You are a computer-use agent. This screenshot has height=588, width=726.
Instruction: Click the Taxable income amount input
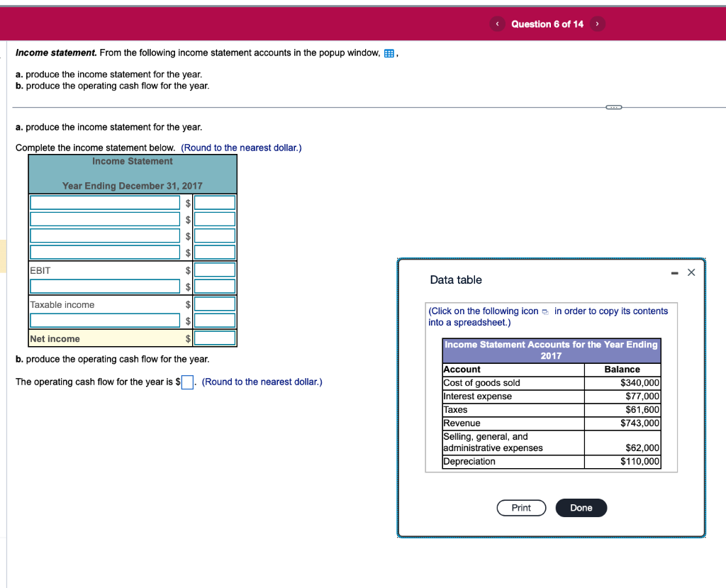tap(215, 304)
